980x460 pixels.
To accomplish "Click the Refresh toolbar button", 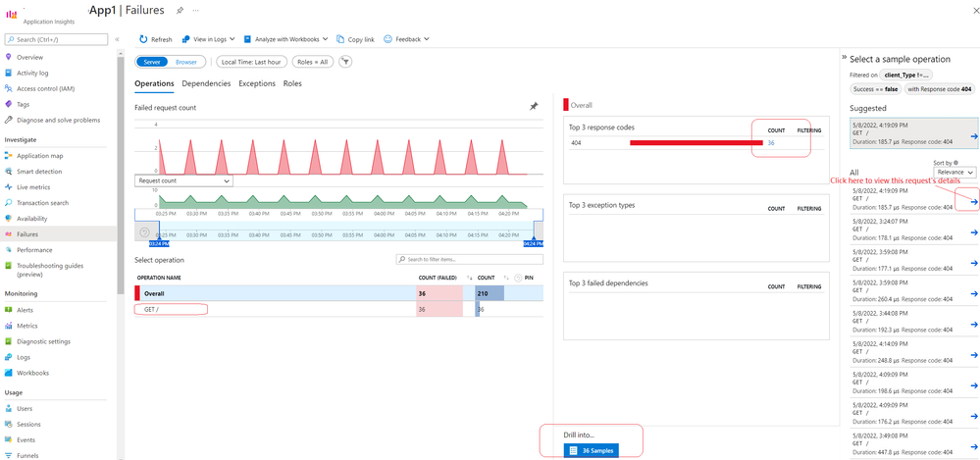I will (155, 39).
